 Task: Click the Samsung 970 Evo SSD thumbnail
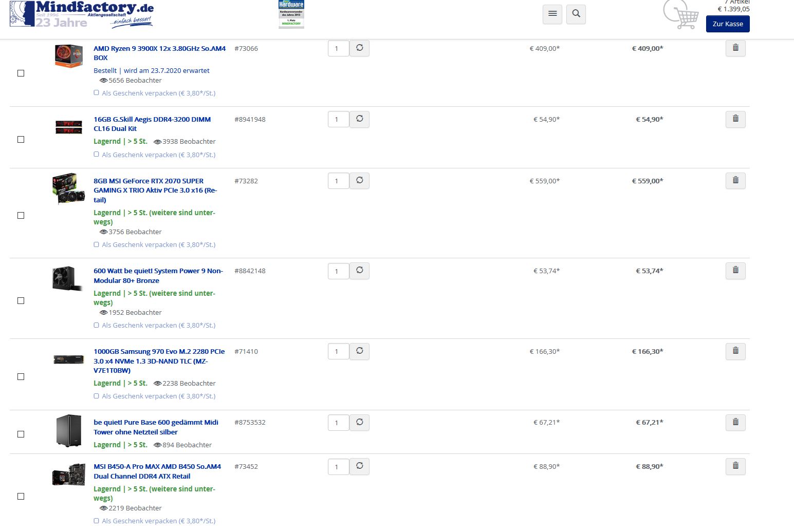point(69,359)
